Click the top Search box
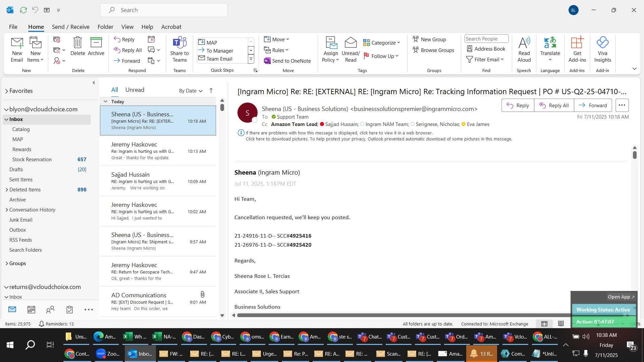The image size is (644, 362). pyautogui.click(x=164, y=10)
